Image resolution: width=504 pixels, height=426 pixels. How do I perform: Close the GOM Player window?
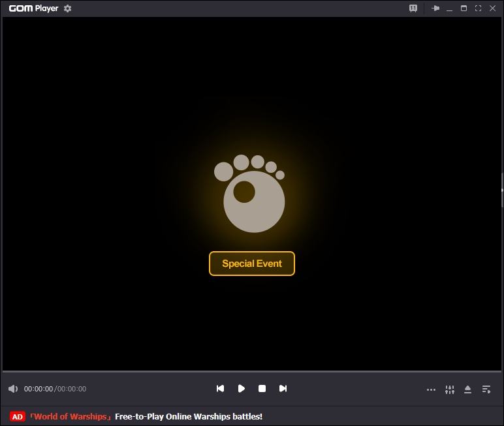[x=492, y=8]
